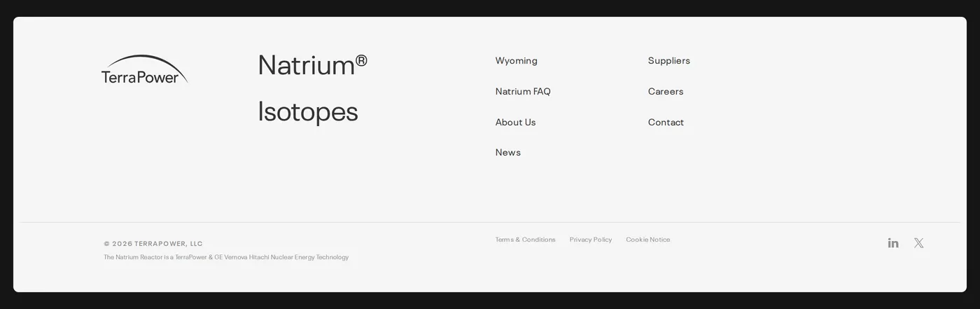The image size is (980, 309).
Task: Read the Terms & Conditions
Action: click(x=526, y=240)
